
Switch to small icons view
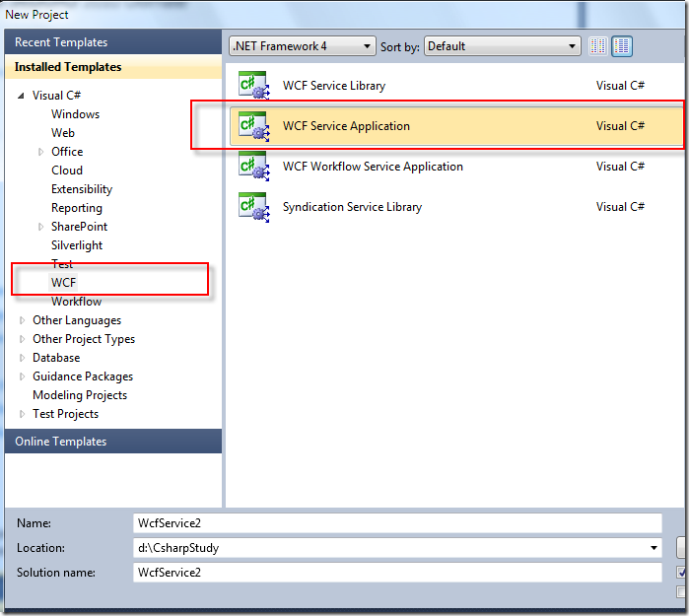click(x=598, y=46)
